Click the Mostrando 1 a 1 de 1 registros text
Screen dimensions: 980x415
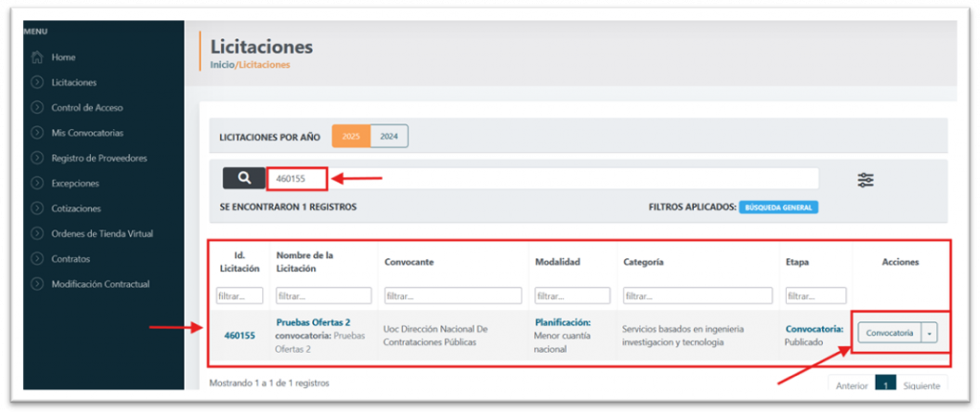click(x=269, y=382)
